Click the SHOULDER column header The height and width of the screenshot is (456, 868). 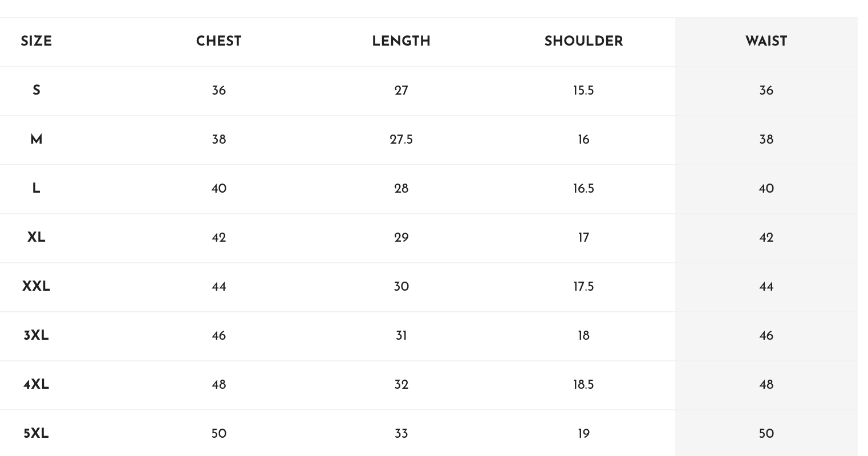583,42
